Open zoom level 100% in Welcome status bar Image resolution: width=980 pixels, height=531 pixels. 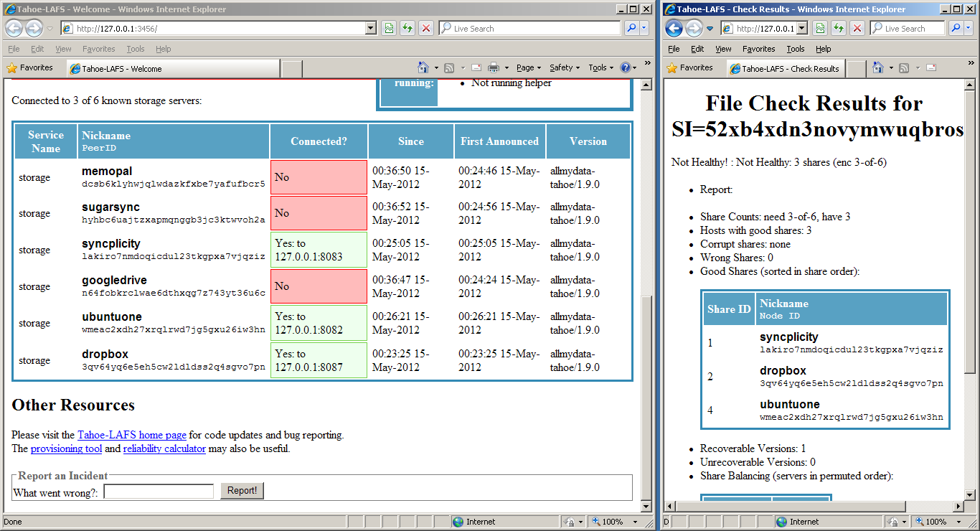613,522
